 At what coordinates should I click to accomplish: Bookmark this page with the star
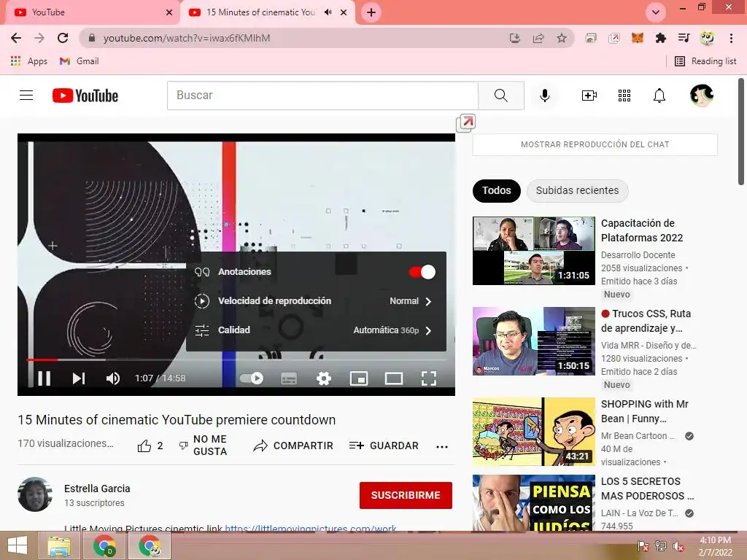[562, 38]
